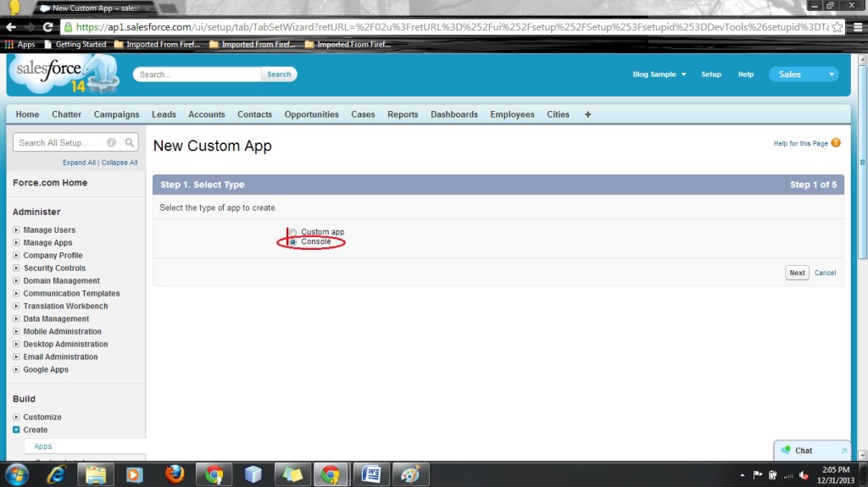Click the clock in taskbar
The image size is (868, 487).
[836, 475]
